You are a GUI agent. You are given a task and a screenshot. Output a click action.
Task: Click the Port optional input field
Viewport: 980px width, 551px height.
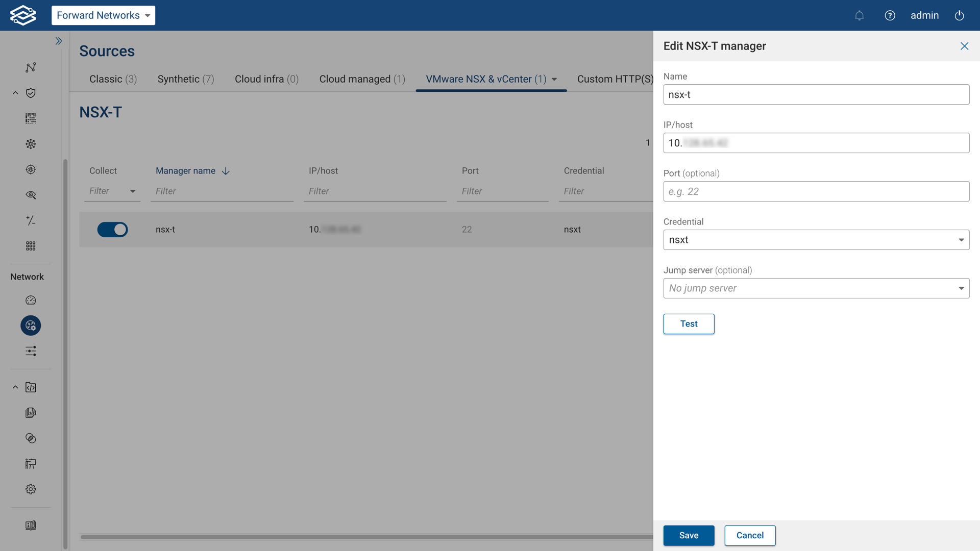816,191
